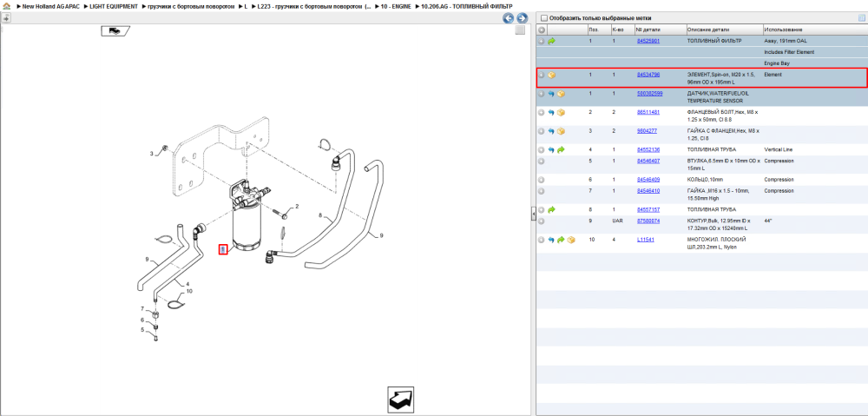Click the green arrow icon for part 84557157

click(551, 210)
